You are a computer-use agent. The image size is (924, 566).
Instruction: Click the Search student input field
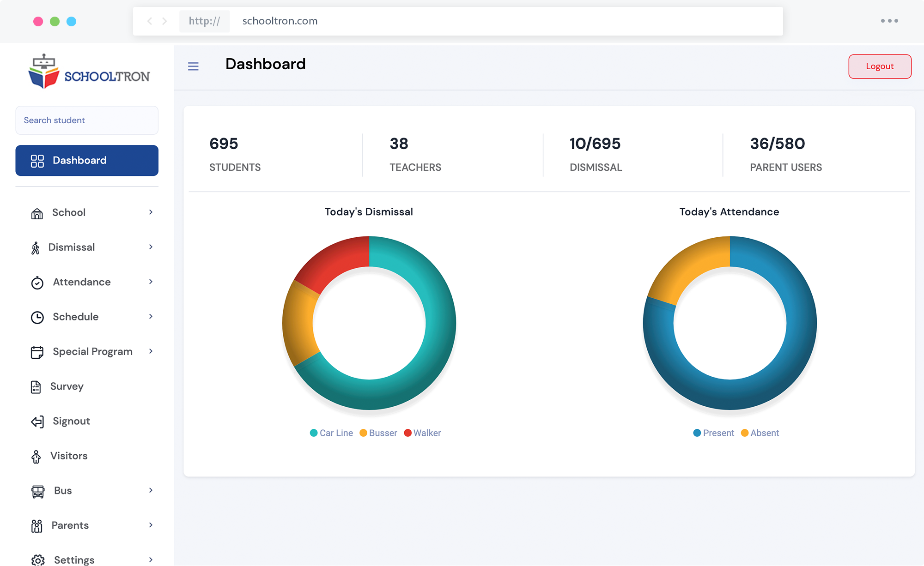[86, 120]
